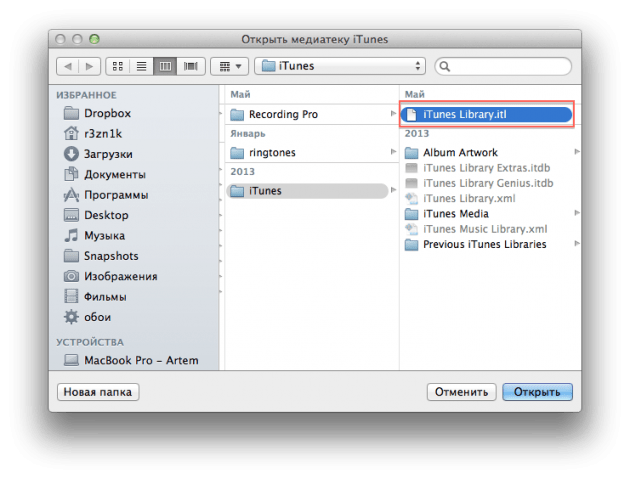630x479 pixels.
Task: Click the documents icon beside Документы
Action: (71, 174)
